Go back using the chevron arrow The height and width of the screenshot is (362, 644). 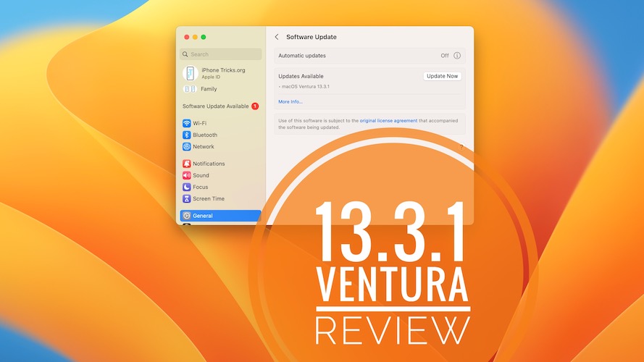(277, 37)
